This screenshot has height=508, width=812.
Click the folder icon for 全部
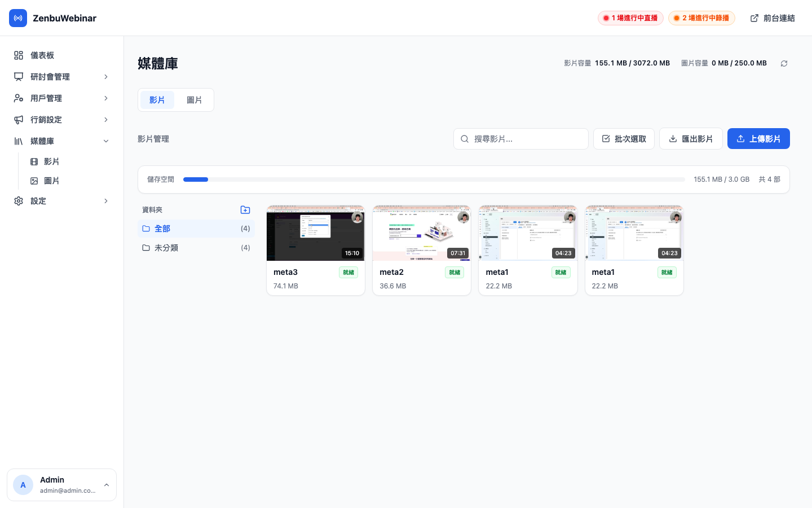click(x=146, y=229)
